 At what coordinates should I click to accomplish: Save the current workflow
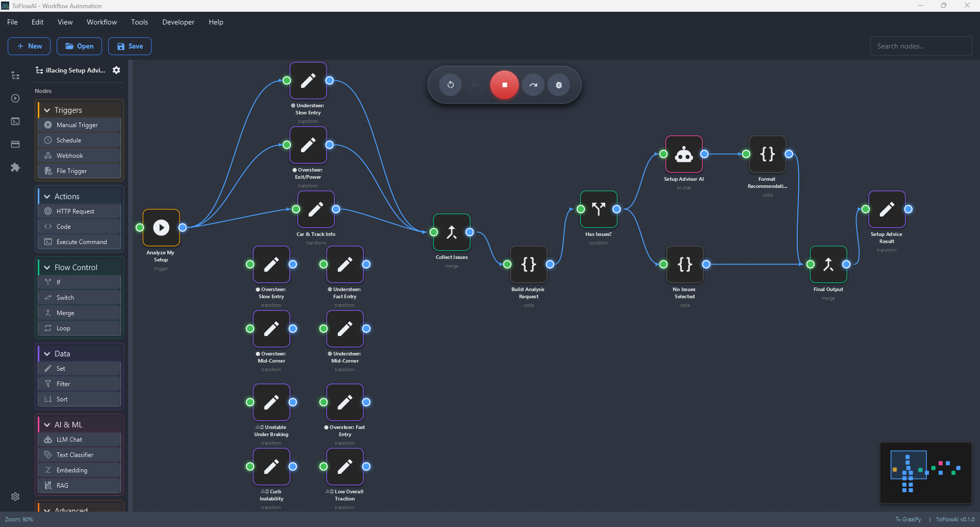pos(130,46)
